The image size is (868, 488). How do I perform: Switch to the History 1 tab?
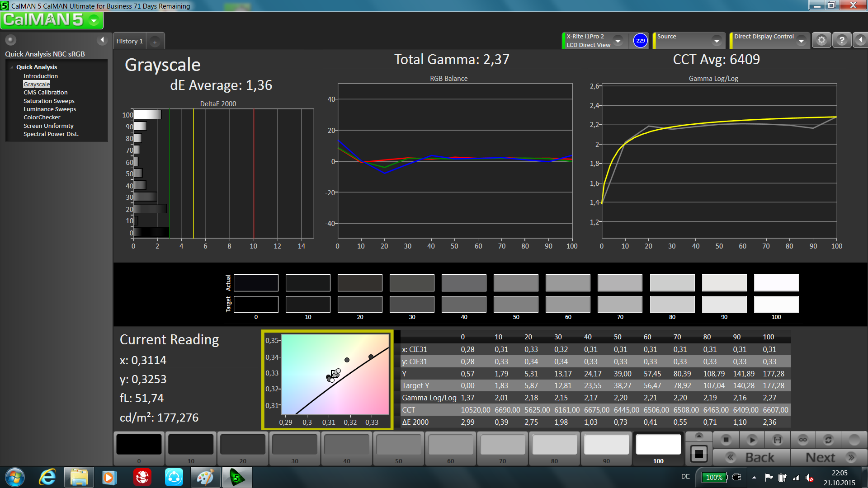130,41
